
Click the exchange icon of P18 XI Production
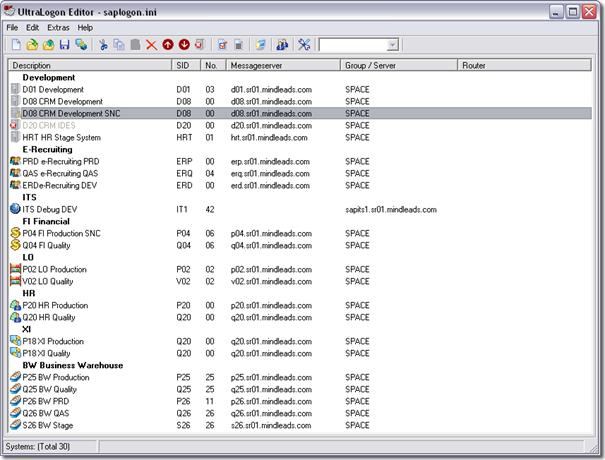(15, 341)
